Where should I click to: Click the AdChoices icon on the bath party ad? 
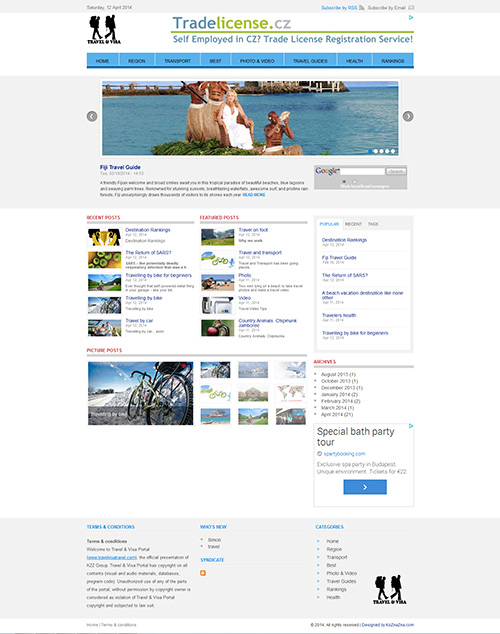point(411,426)
